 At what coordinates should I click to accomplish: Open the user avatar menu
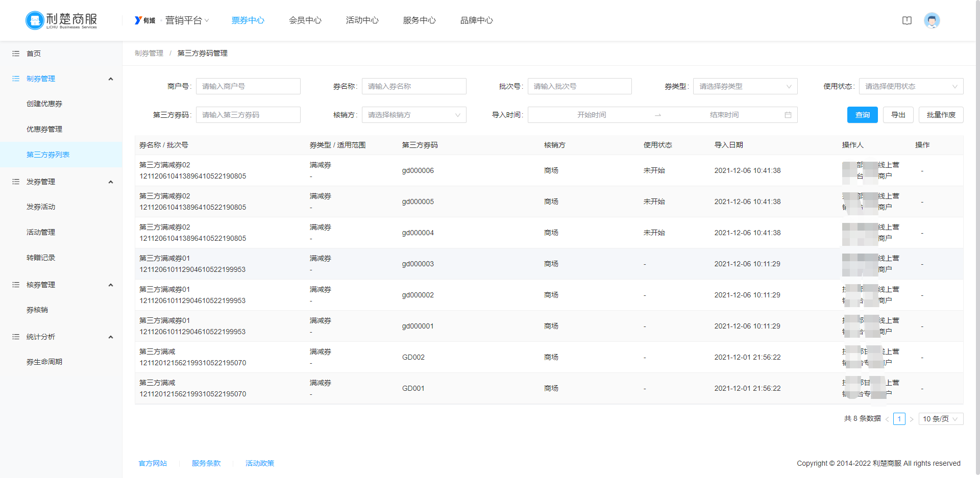pyautogui.click(x=932, y=20)
